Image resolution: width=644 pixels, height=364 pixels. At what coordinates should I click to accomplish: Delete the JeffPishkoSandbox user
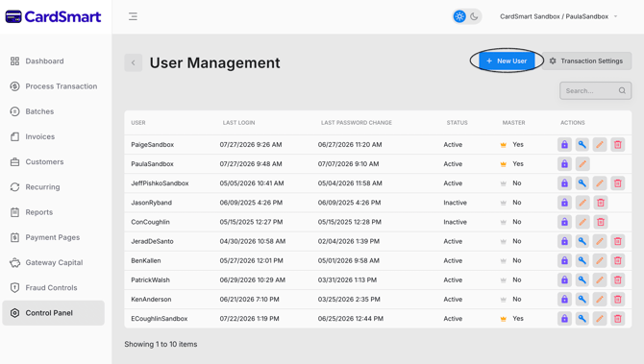(x=618, y=183)
